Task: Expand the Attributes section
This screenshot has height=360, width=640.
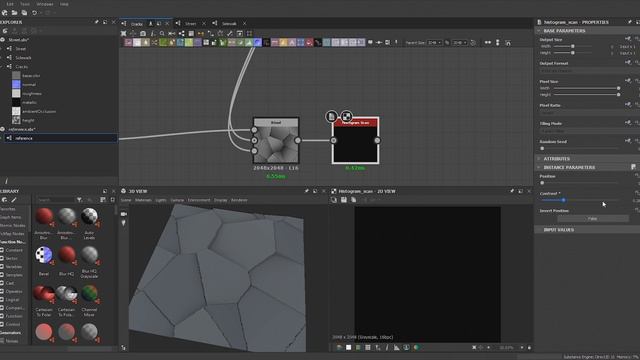Action: [x=539, y=159]
